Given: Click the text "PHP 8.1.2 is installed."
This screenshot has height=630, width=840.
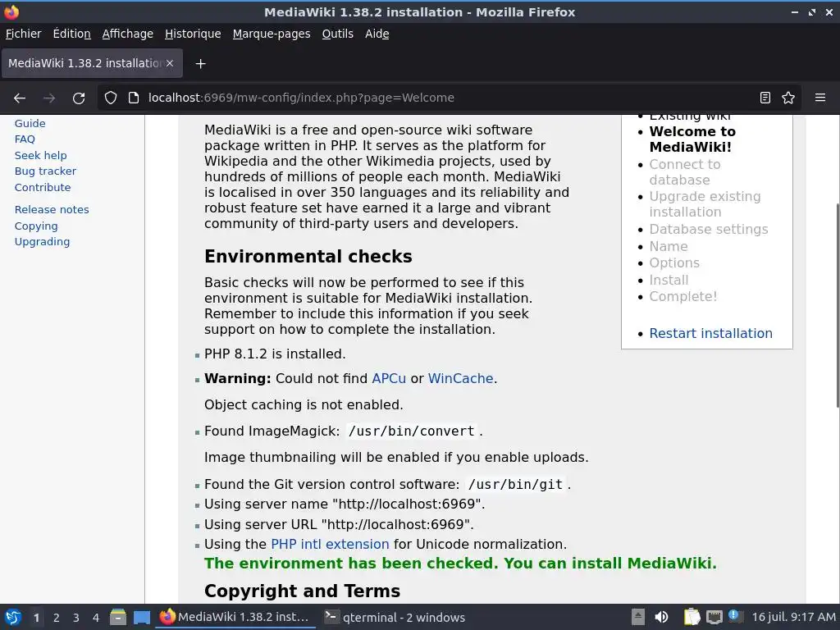Looking at the screenshot, I should (275, 354).
